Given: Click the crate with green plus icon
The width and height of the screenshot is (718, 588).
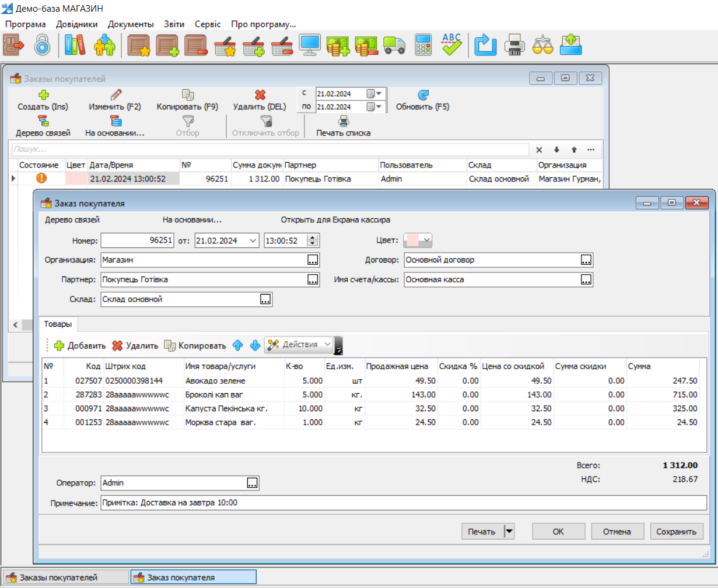Looking at the screenshot, I should [167, 44].
